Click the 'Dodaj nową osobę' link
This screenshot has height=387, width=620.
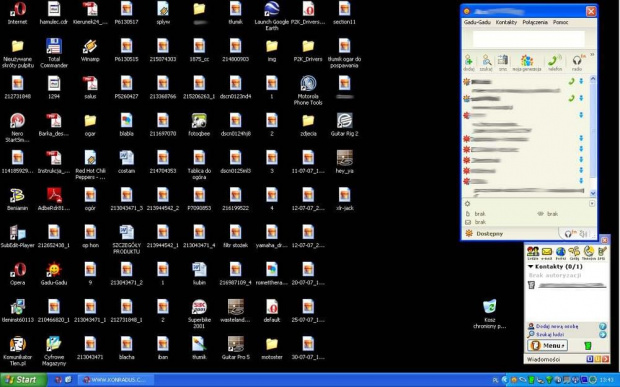point(557,327)
